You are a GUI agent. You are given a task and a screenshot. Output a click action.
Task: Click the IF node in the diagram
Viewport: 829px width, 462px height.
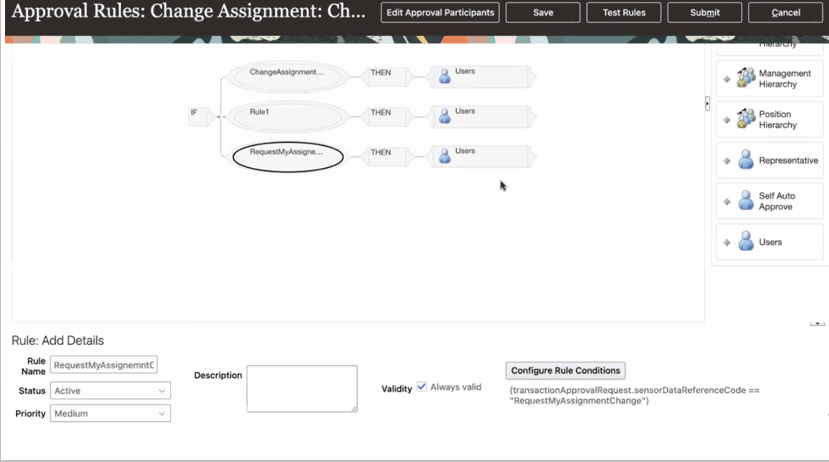tap(198, 116)
